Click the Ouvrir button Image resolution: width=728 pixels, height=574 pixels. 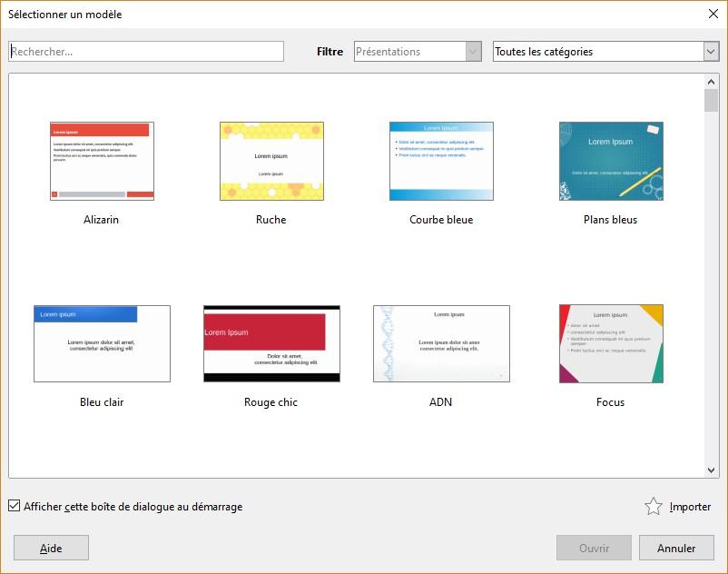coord(594,548)
